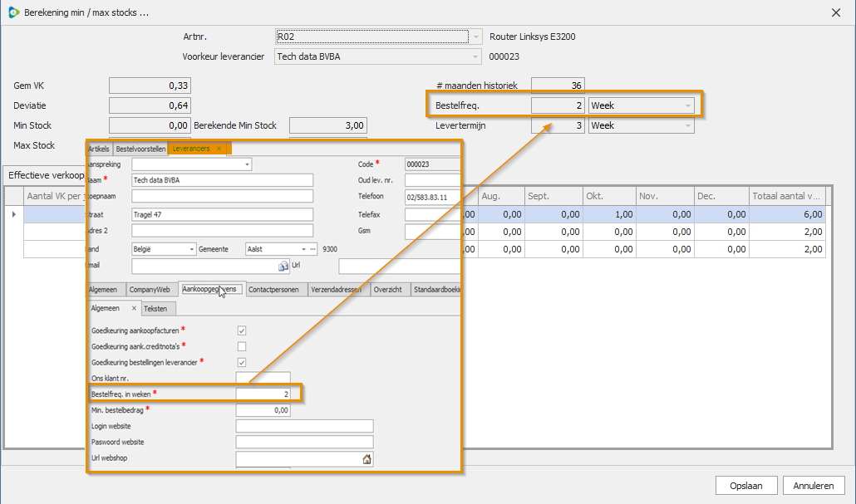856x504 pixels.
Task: Close the Leveranciers tab with x
Action: (x=219, y=149)
